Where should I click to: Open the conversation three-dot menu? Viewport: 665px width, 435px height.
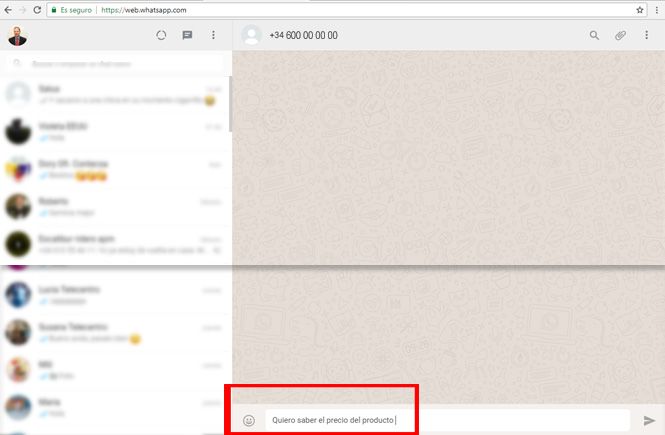click(646, 35)
